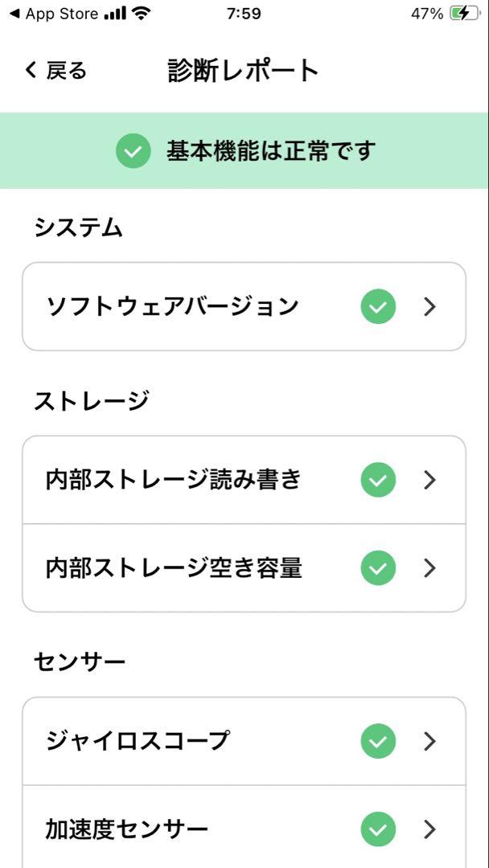Expand ソフトウェアバージョン details via its chevron
Screen dimensions: 489x868
[x=429, y=306]
